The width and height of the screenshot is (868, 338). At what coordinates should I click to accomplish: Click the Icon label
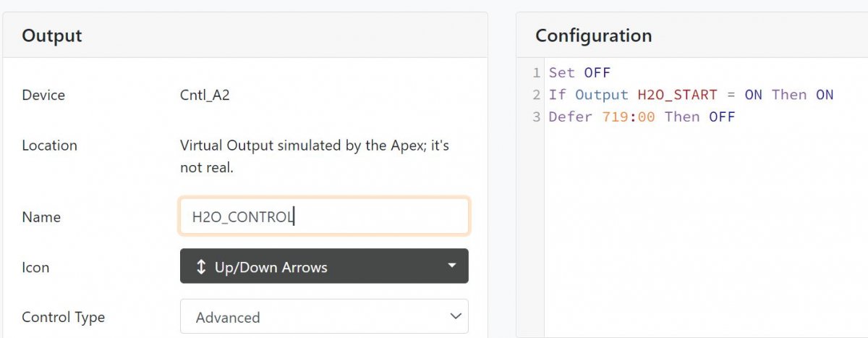click(35, 267)
